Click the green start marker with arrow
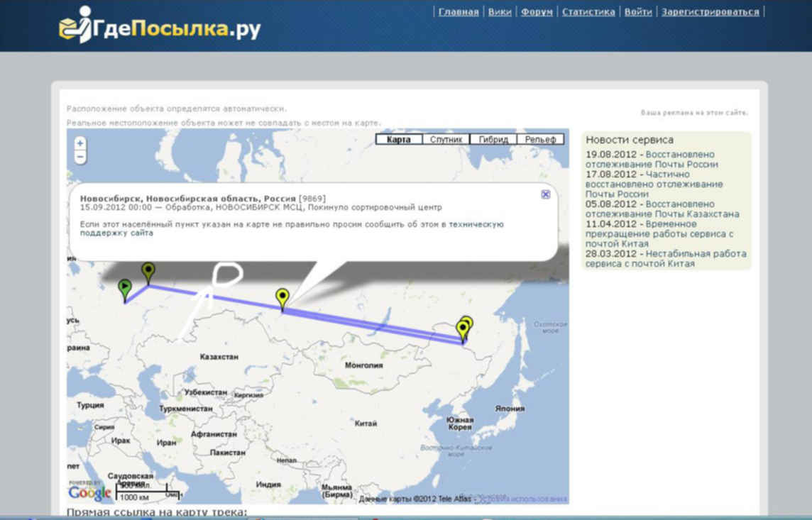 tap(124, 289)
